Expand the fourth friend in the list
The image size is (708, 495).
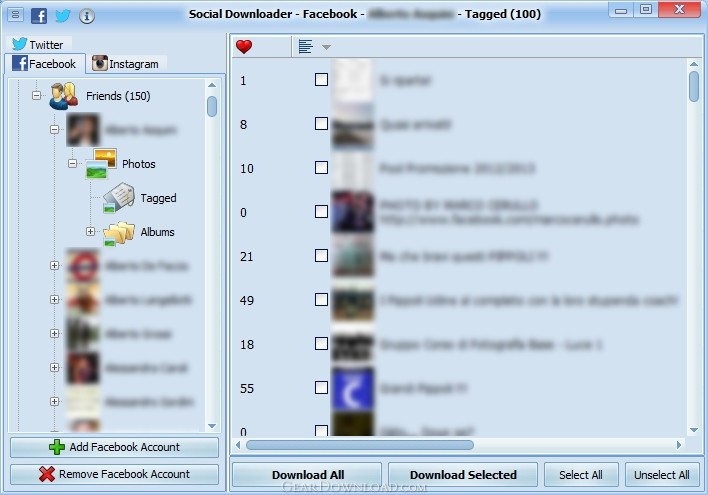tap(55, 333)
